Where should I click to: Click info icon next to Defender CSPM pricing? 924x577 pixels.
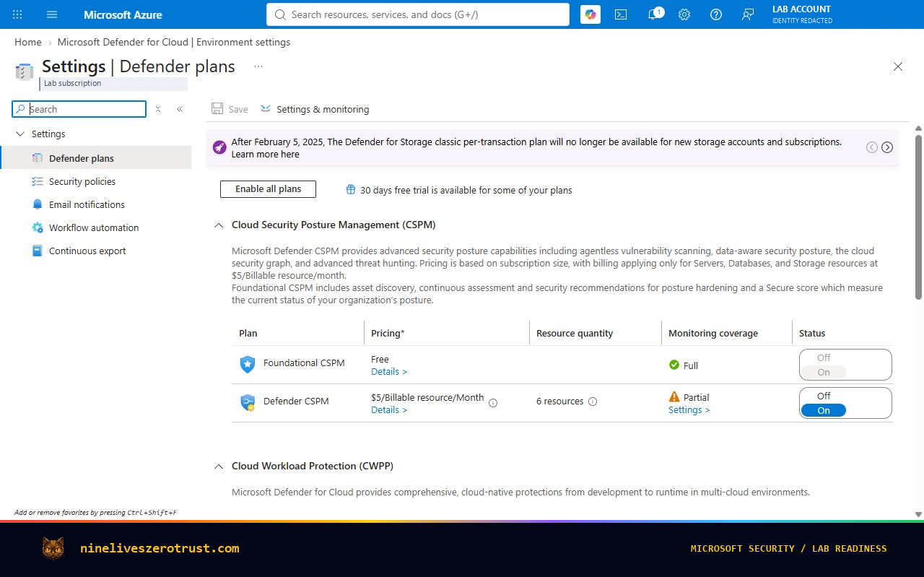pyautogui.click(x=493, y=403)
